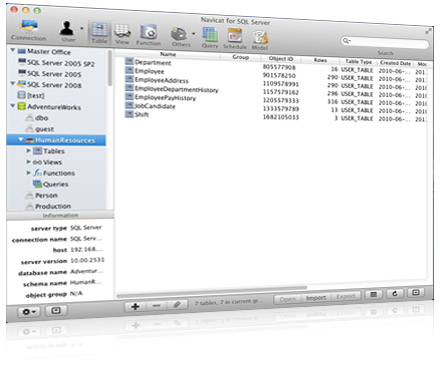Collapse the HumanResources schema node
This screenshot has height=370, width=440.
[x=21, y=139]
